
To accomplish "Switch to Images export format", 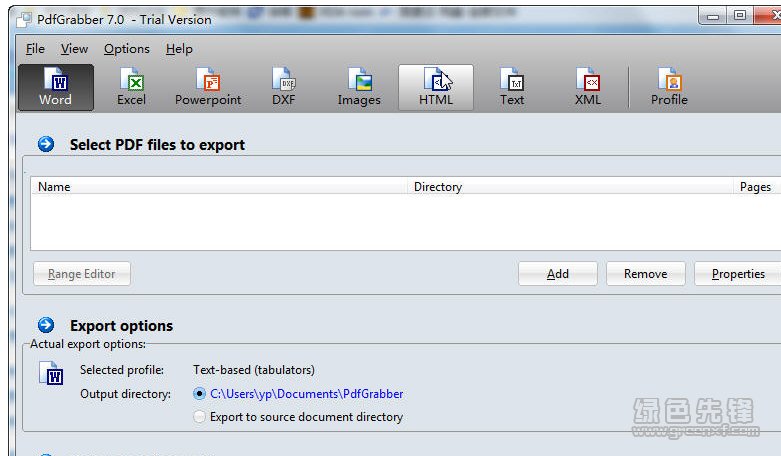I will point(359,88).
